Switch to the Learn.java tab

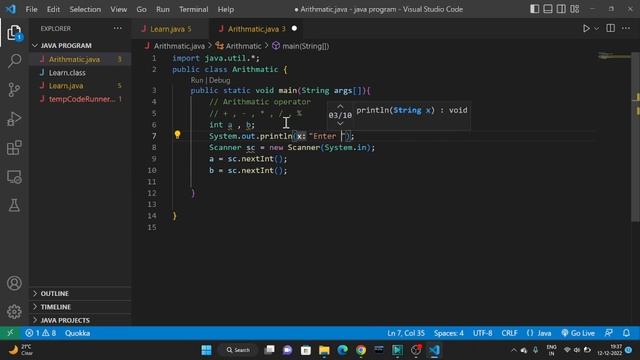170,29
